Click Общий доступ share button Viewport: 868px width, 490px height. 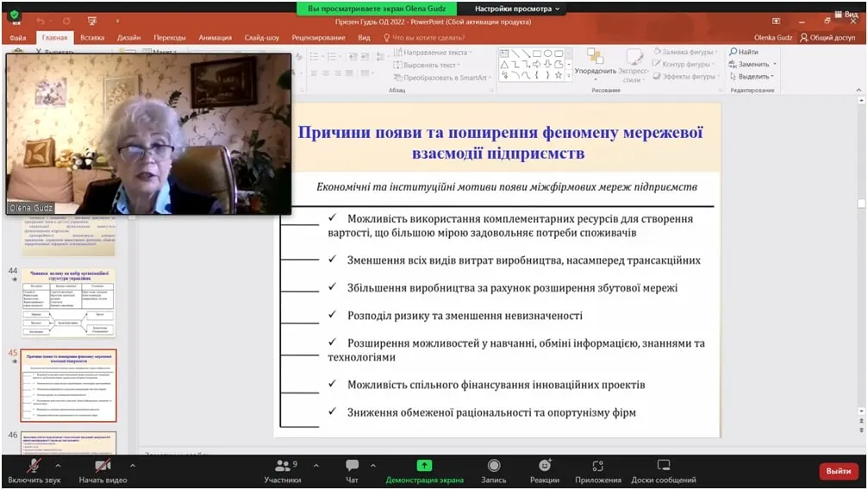coord(827,38)
